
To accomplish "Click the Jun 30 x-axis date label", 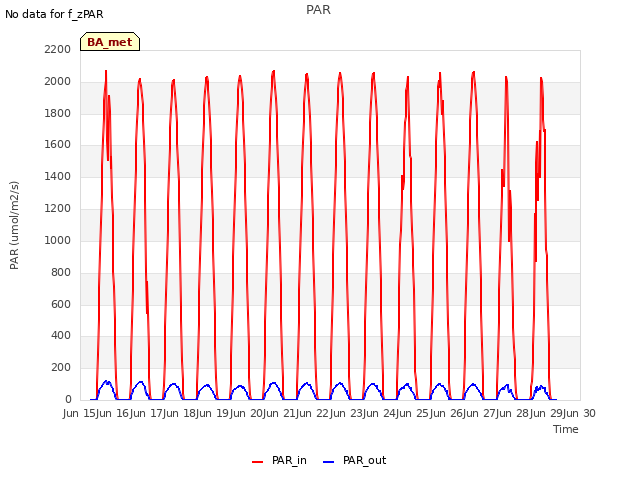I will pos(580,413).
